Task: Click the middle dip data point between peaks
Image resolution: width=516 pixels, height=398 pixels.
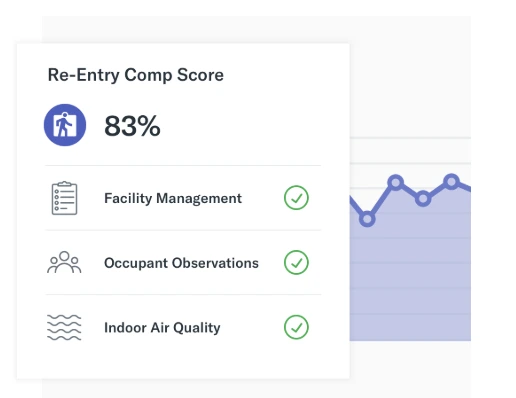Action: pyautogui.click(x=423, y=199)
